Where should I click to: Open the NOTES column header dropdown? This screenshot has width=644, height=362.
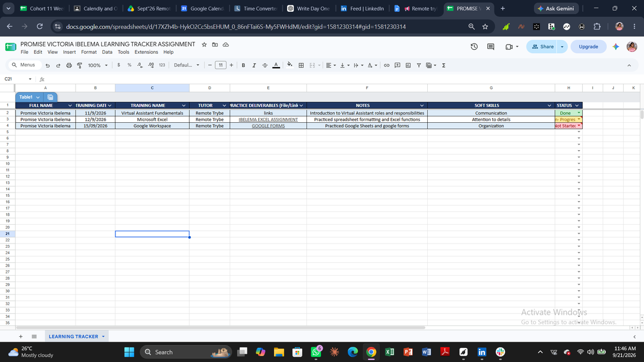click(x=422, y=106)
